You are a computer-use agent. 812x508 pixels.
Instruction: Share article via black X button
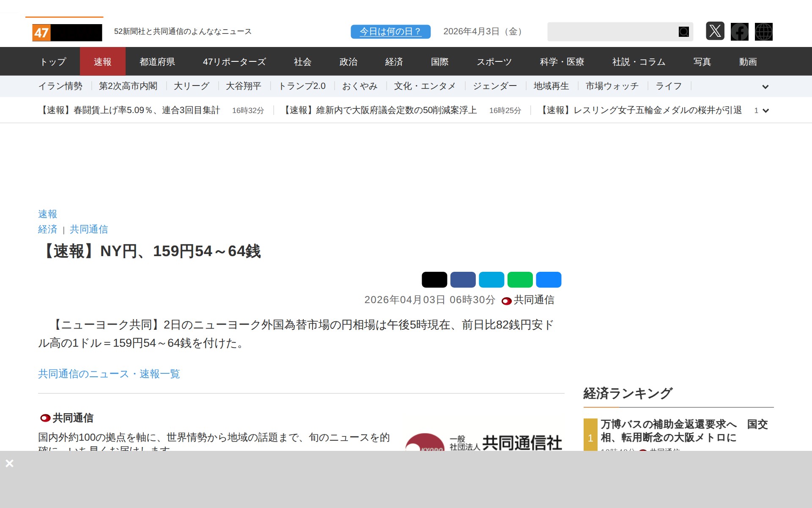pyautogui.click(x=434, y=280)
